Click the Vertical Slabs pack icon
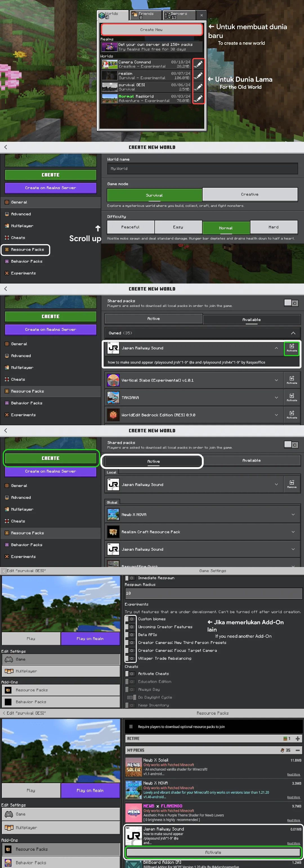The image size is (304, 868). pos(113,380)
